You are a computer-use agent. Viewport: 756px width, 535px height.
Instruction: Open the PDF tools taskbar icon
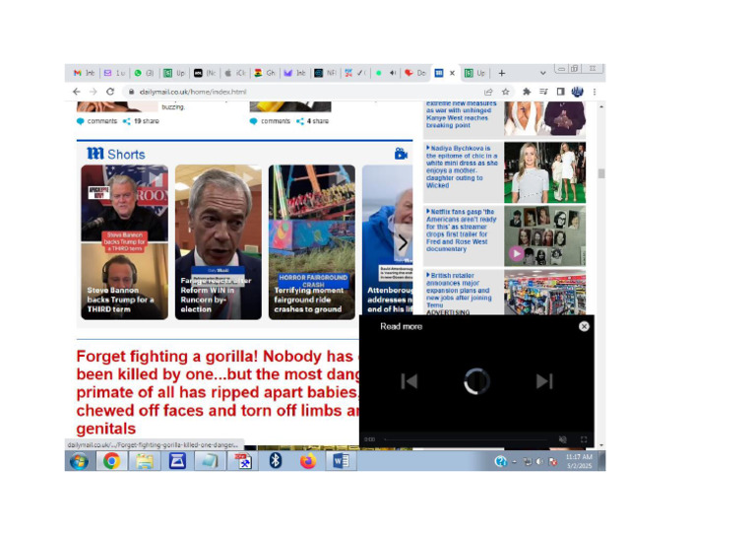pos(242,462)
